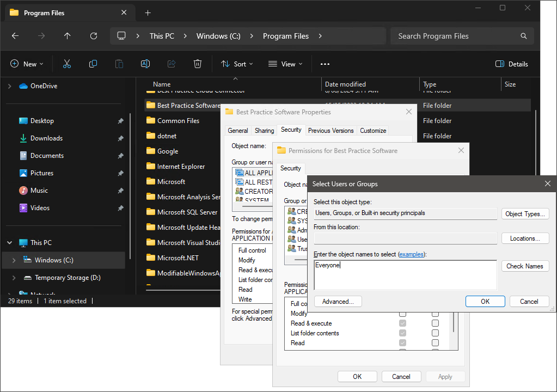Open the See more (three dots) menu
557x392 pixels.
click(x=325, y=64)
